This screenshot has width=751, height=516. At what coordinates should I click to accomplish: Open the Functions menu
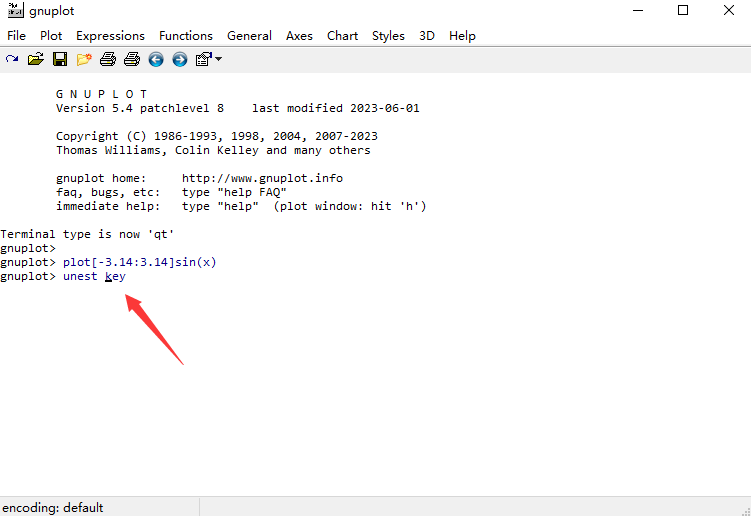186,36
